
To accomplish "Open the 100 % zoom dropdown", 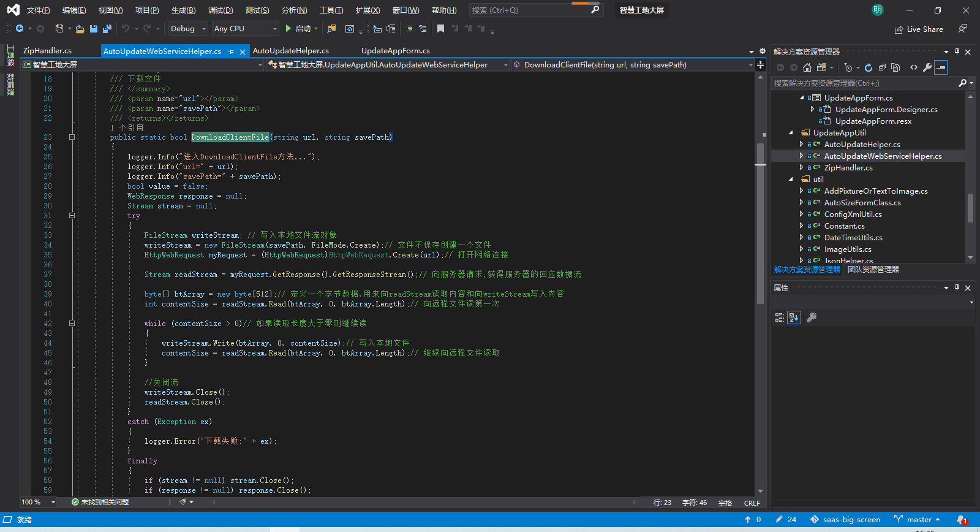I will click(x=39, y=502).
